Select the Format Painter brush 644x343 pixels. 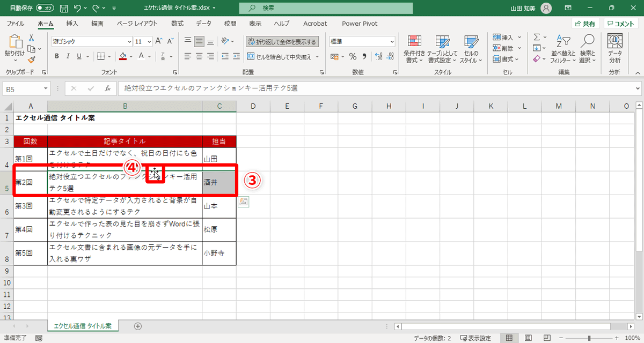(x=31, y=60)
